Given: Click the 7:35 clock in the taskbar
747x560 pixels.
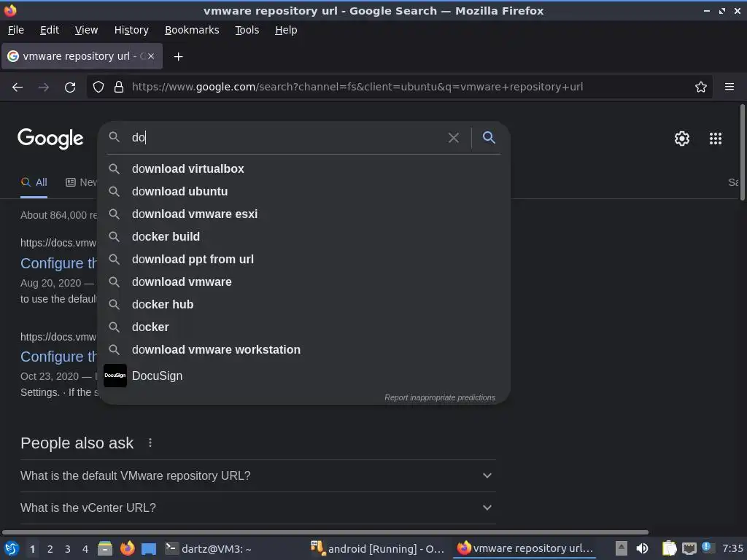Looking at the screenshot, I should click(732, 548).
